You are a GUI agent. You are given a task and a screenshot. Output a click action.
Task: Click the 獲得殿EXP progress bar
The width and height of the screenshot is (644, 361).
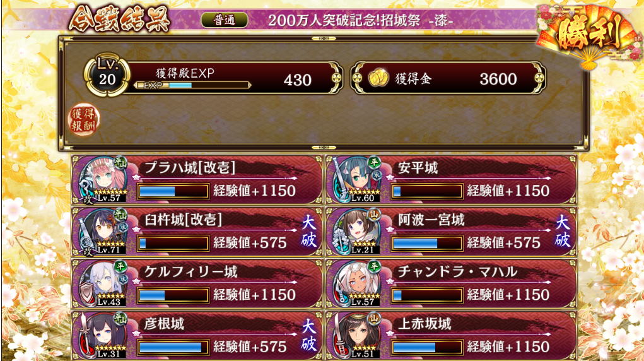[192, 86]
